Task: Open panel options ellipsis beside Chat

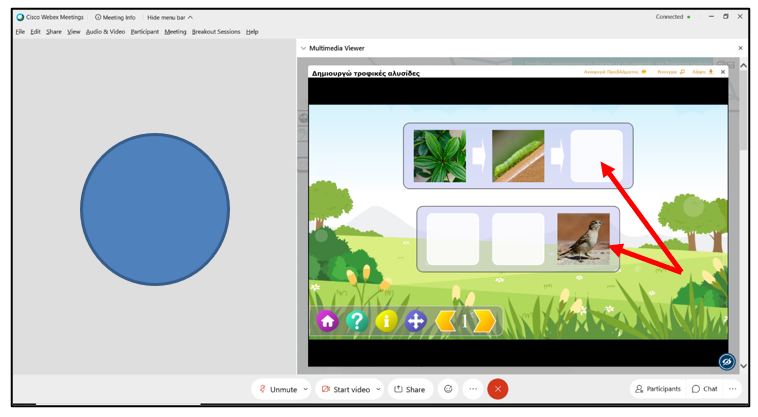Action: pyautogui.click(x=732, y=389)
